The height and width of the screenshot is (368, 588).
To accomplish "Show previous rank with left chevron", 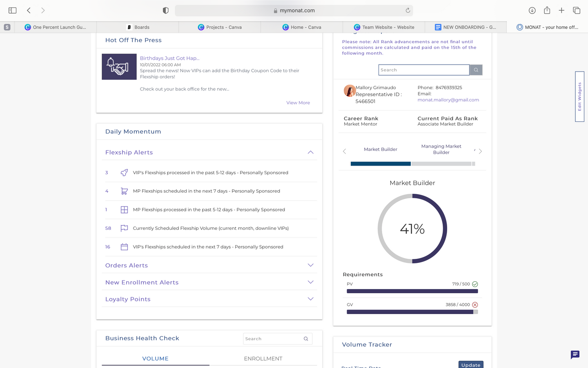I will [x=344, y=151].
